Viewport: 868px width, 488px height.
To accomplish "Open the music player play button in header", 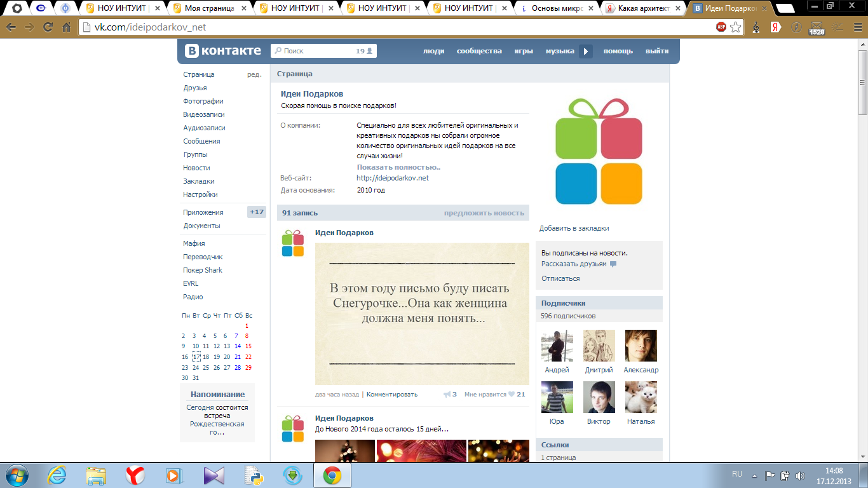I will (586, 51).
